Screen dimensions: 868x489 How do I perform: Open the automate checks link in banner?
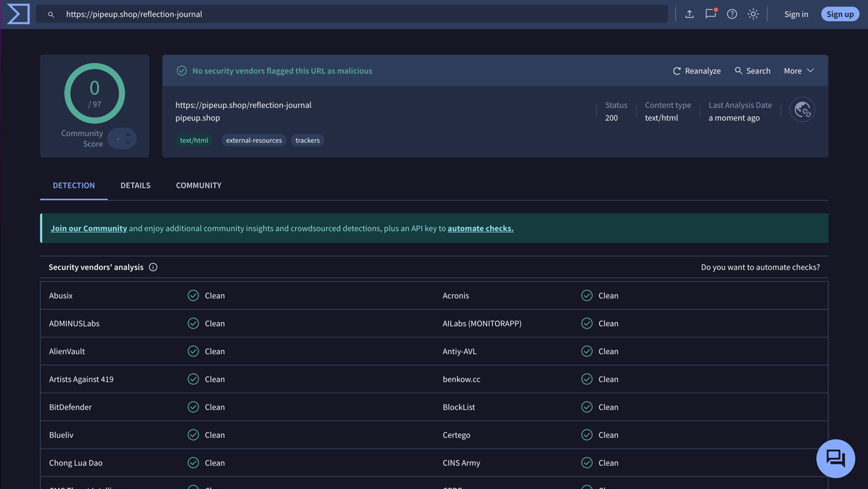point(480,228)
